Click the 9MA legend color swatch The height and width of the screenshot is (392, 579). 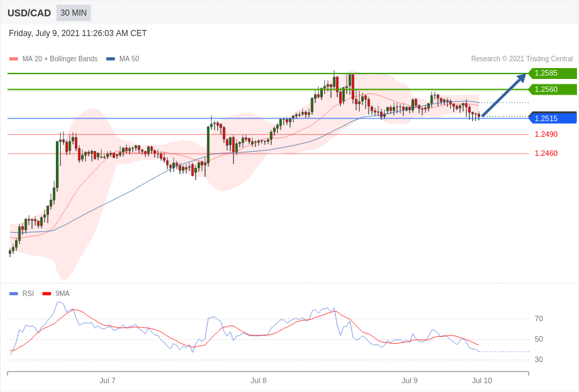coord(46,293)
